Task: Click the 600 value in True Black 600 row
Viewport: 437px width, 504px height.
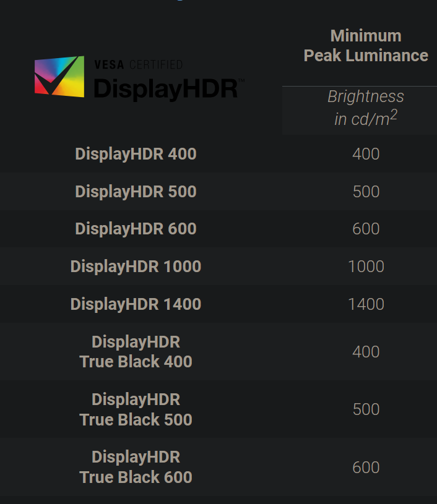Action: pos(366,467)
